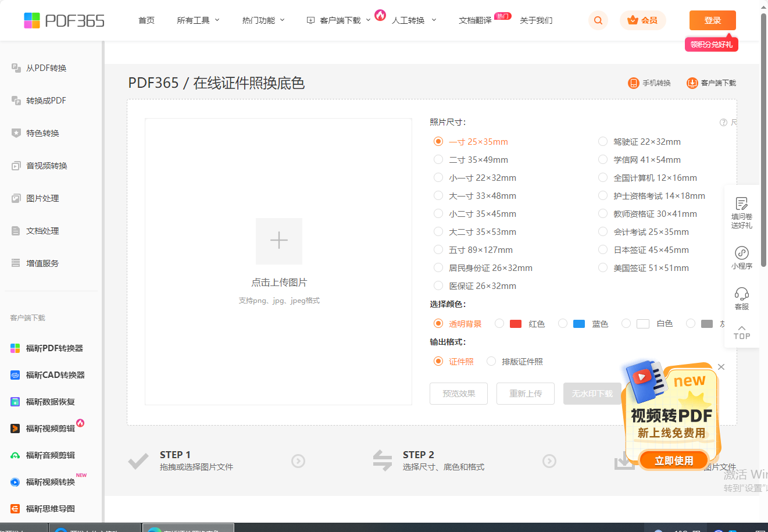The image size is (768, 532).
Task: Select 居民身份证 26×32mm photo size
Action: [438, 267]
